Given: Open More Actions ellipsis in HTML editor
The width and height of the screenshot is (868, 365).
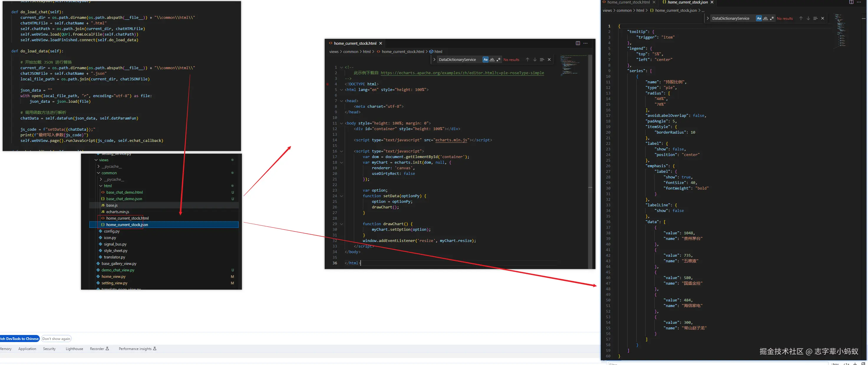Looking at the screenshot, I should [x=586, y=43].
